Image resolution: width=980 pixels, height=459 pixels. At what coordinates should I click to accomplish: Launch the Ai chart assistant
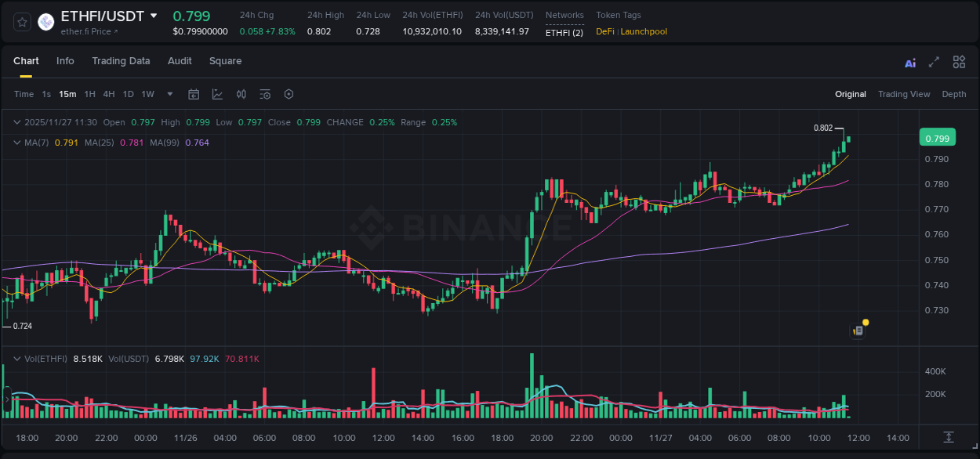909,62
